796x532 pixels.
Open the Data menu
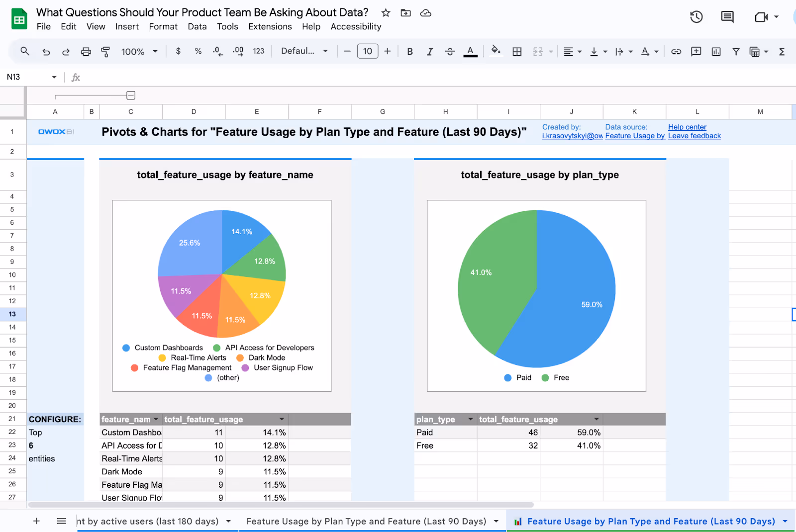click(x=197, y=26)
